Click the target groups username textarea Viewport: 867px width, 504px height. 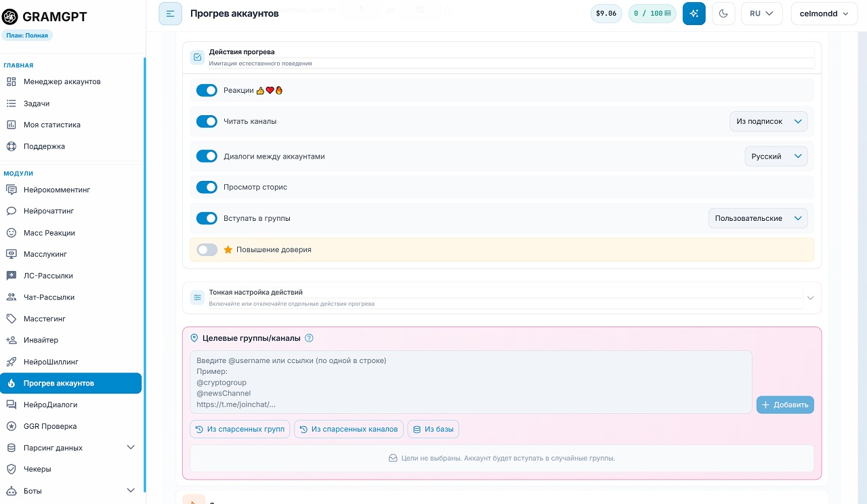pos(471,382)
